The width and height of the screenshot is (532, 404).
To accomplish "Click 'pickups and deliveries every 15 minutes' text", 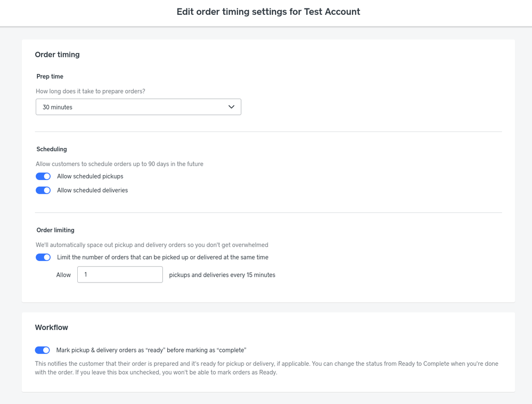I will [x=222, y=275].
